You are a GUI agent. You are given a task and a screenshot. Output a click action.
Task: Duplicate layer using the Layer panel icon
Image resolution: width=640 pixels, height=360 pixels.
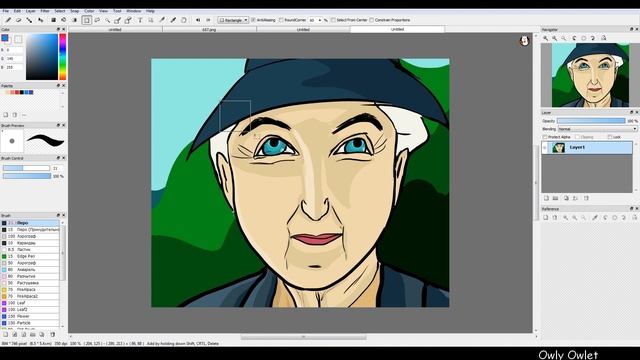pyautogui.click(x=566, y=198)
